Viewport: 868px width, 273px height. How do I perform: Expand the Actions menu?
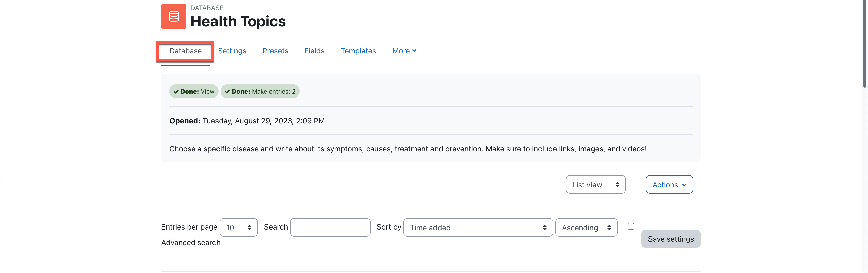click(669, 184)
